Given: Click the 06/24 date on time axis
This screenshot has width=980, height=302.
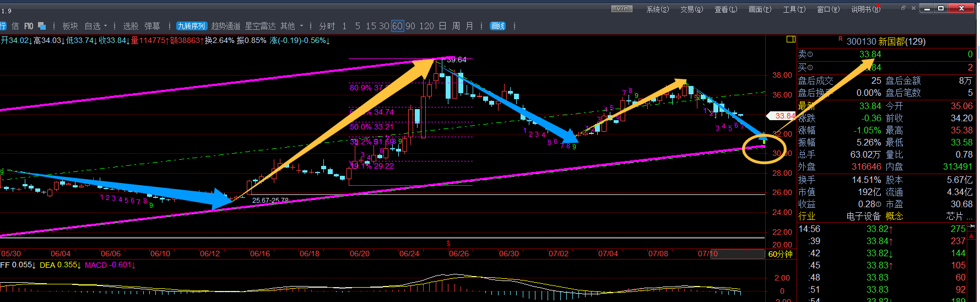Looking at the screenshot, I should pos(409,254).
